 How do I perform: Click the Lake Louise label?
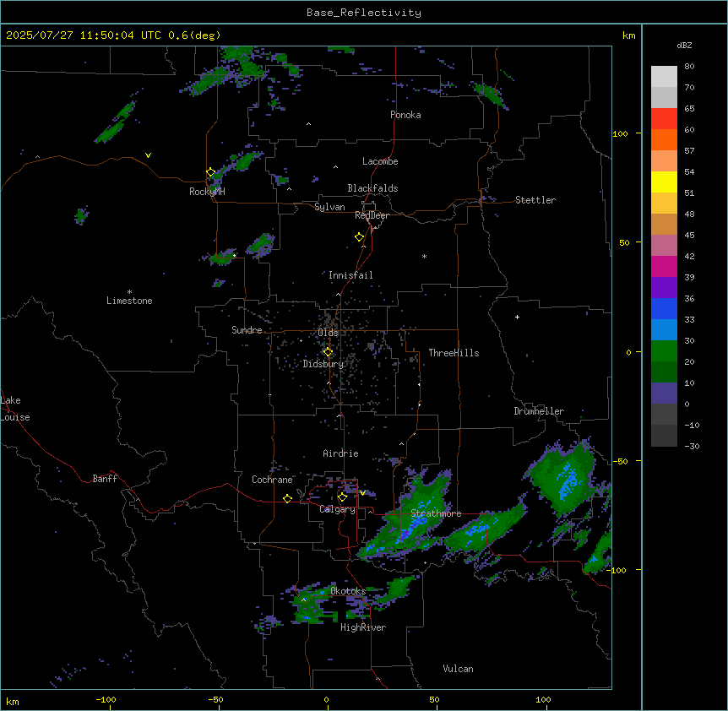point(14,409)
